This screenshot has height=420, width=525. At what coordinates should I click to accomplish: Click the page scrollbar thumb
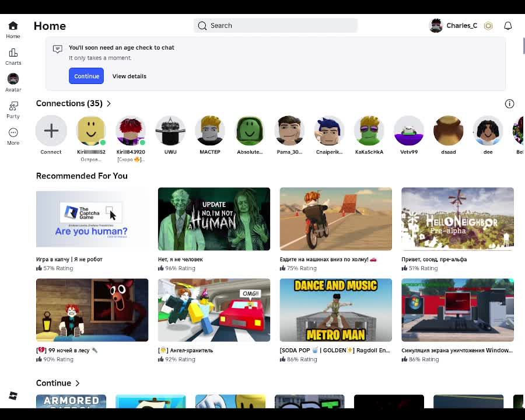(x=523, y=46)
